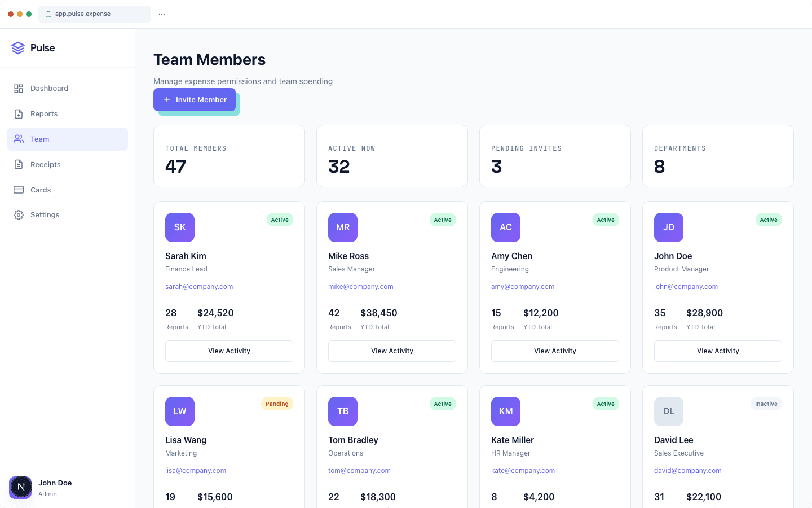Click the Settings gear icon
Viewport: 812px width, 508px height.
(x=19, y=215)
